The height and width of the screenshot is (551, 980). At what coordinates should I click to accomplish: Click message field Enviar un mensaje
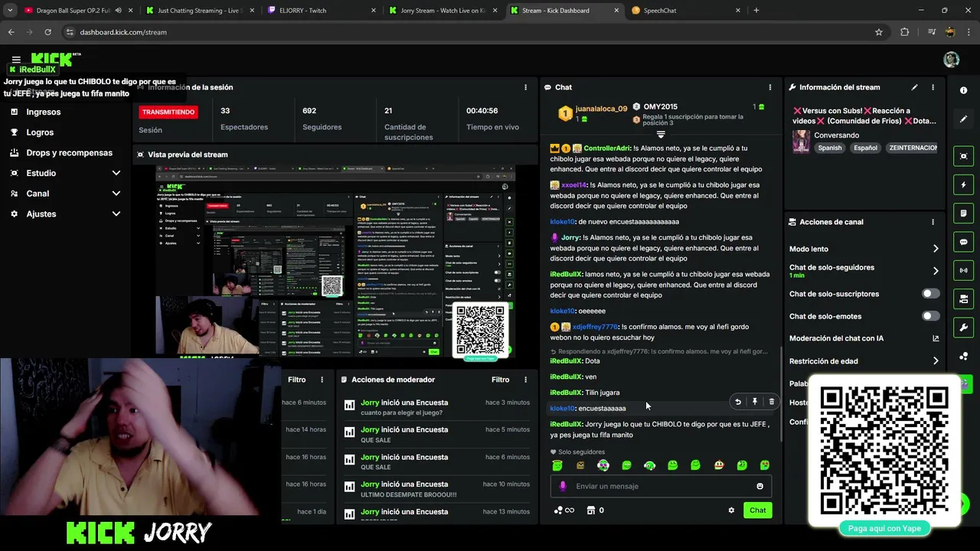[x=660, y=486]
